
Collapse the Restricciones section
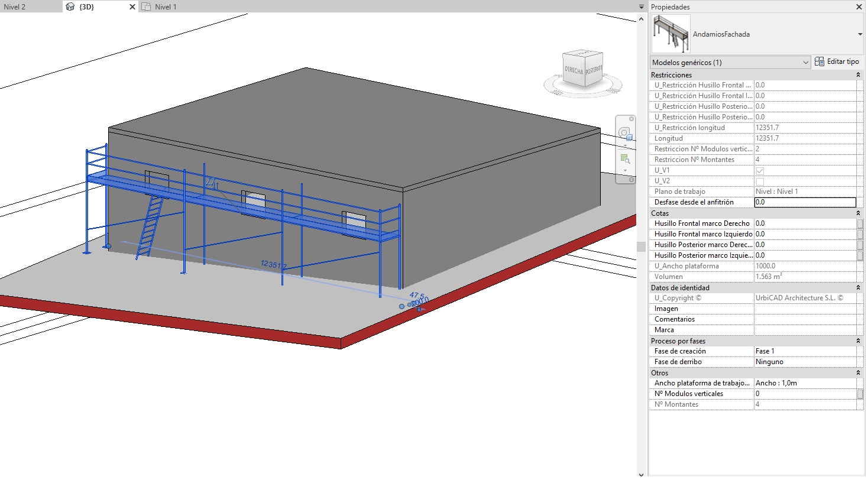point(858,75)
